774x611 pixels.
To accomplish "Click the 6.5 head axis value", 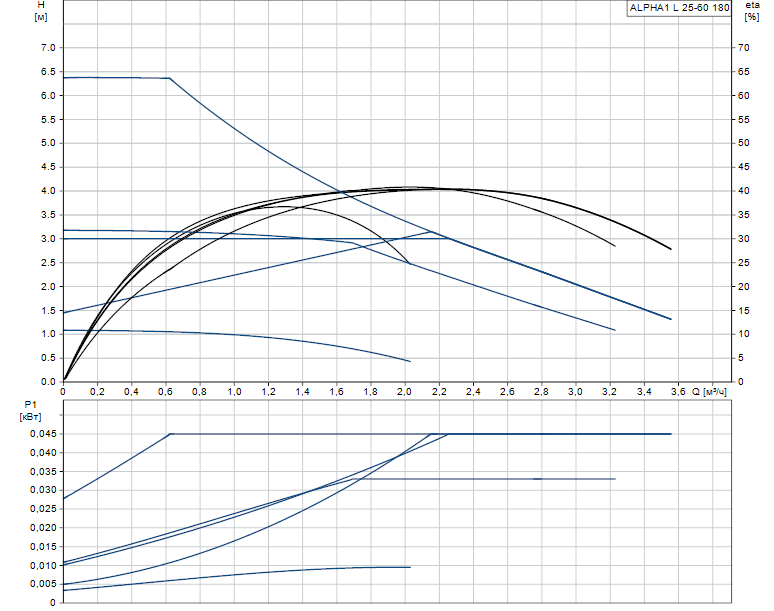I will point(48,72).
